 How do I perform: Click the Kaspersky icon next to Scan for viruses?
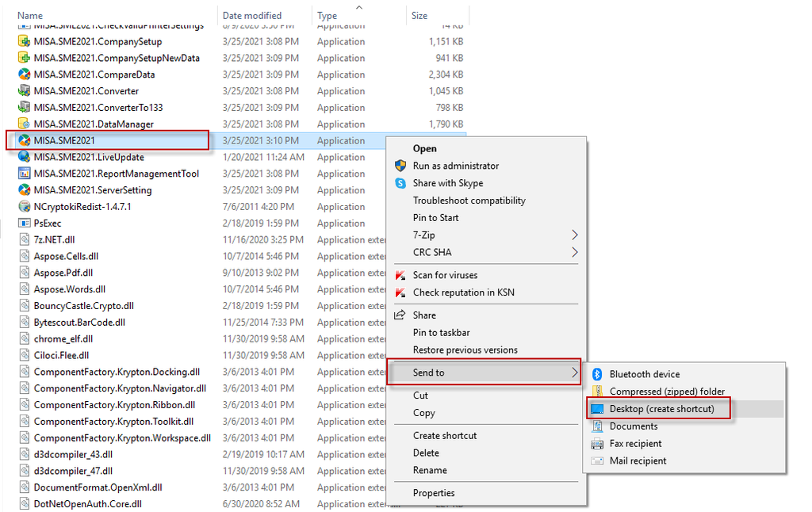[x=400, y=275]
